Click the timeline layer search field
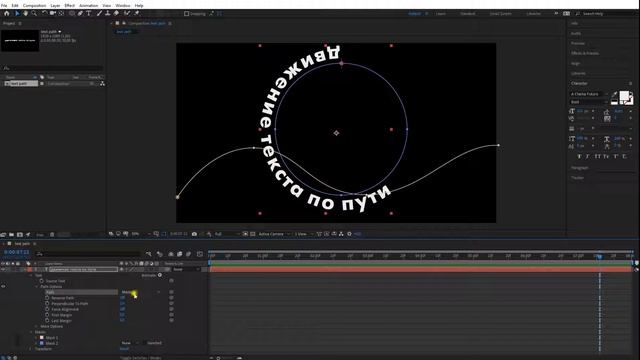 [89, 254]
